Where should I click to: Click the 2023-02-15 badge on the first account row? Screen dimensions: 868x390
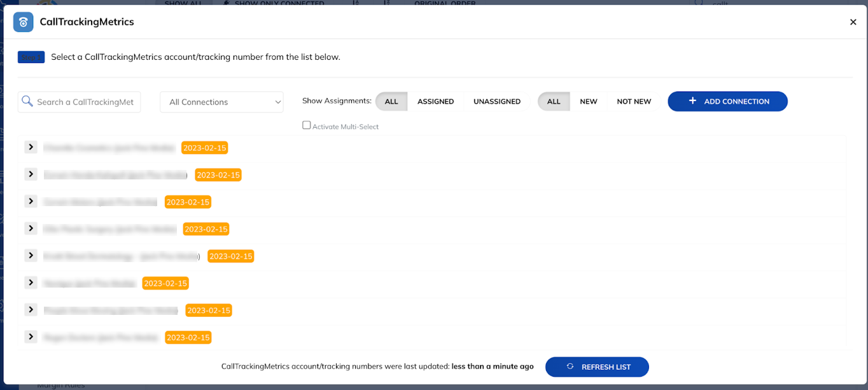pos(204,148)
